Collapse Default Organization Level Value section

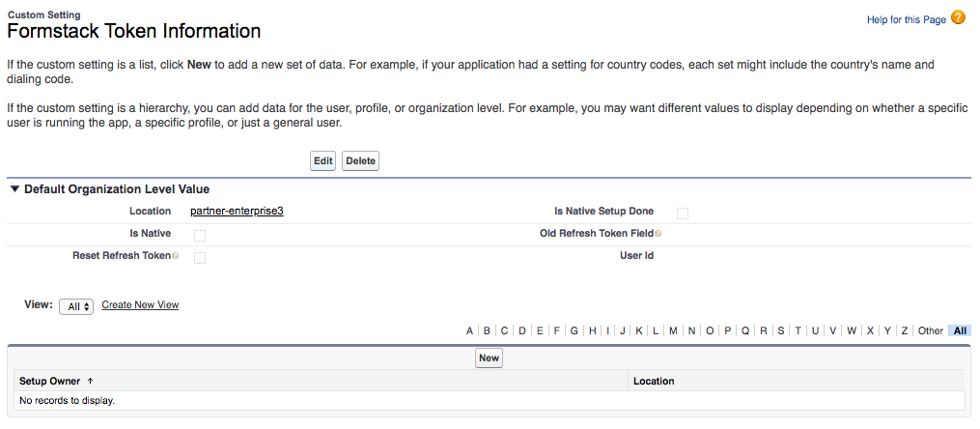click(x=14, y=189)
